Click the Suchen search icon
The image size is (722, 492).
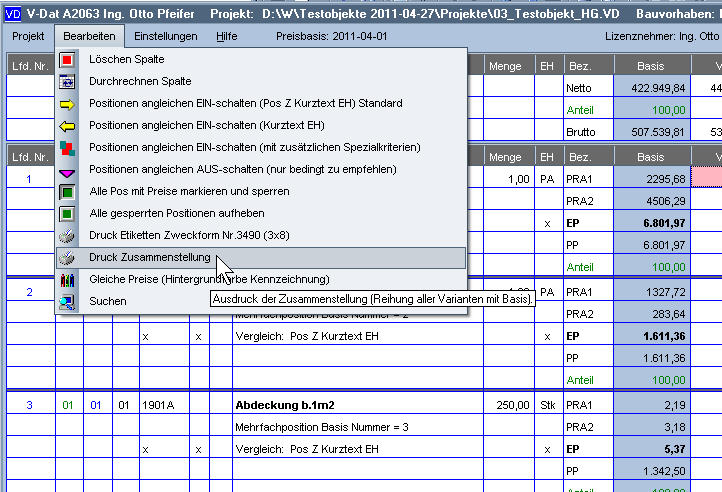(68, 301)
